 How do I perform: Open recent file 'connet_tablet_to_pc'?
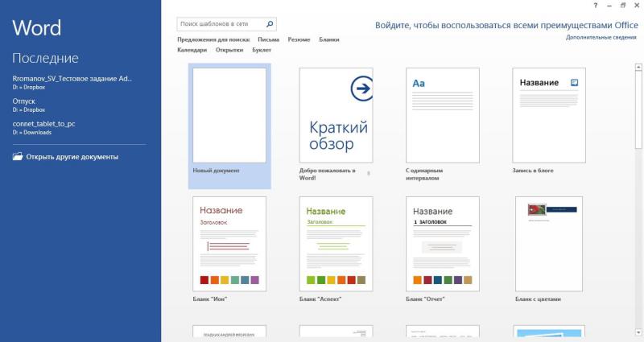43,124
